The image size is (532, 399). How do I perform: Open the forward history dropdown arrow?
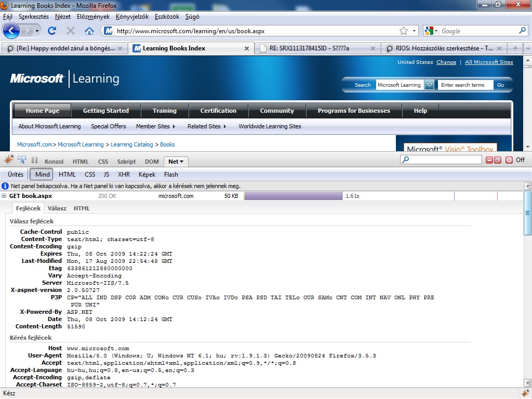(37, 31)
